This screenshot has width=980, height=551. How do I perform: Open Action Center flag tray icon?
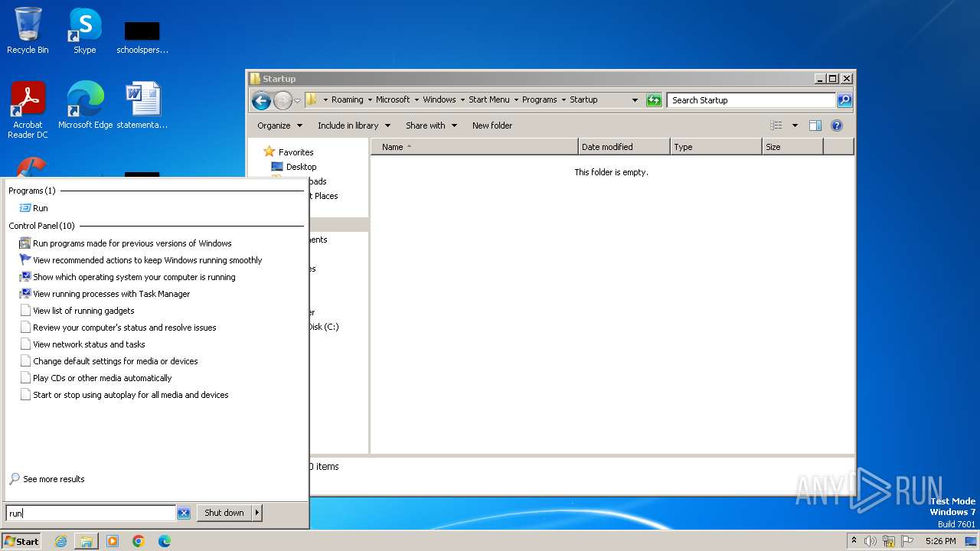(x=907, y=541)
